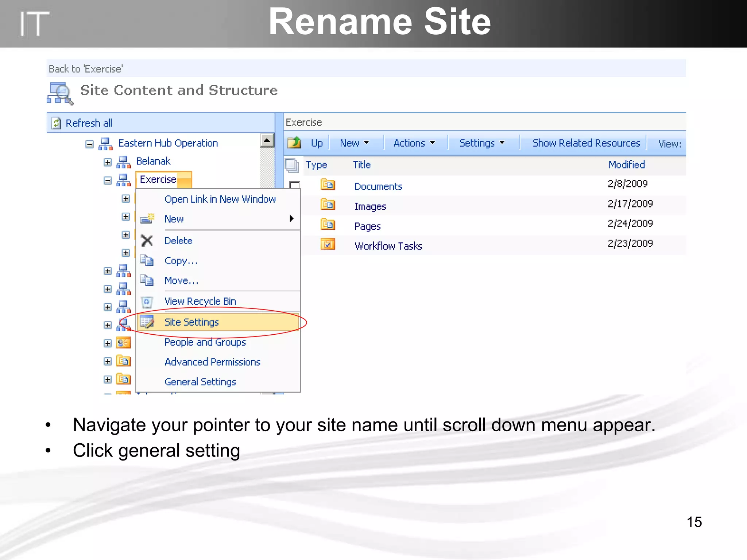Click the Back to 'Exercise' link
747x560 pixels.
coord(86,69)
